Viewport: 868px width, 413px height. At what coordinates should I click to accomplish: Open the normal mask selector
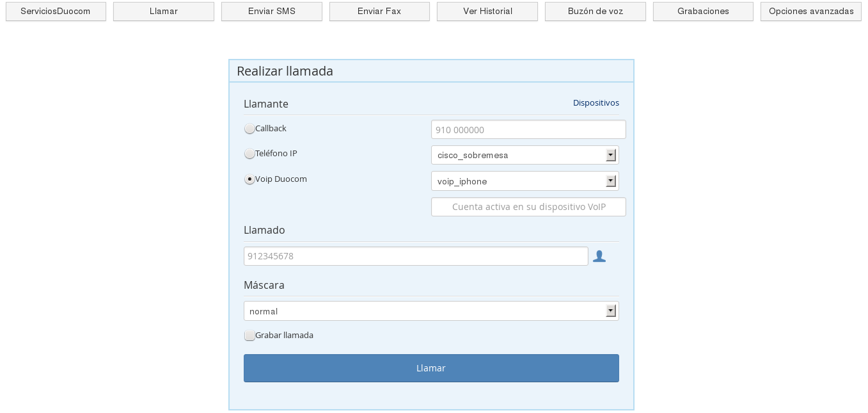click(431, 311)
